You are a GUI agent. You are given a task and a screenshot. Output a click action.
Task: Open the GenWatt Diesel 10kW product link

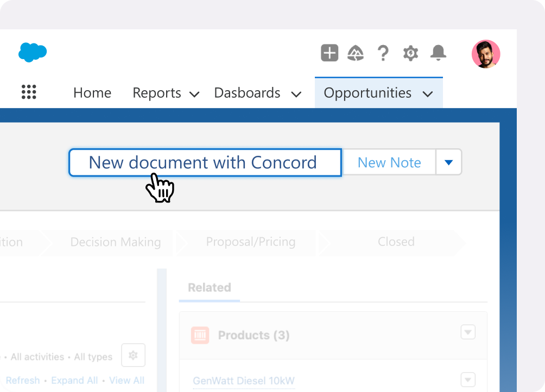244,381
